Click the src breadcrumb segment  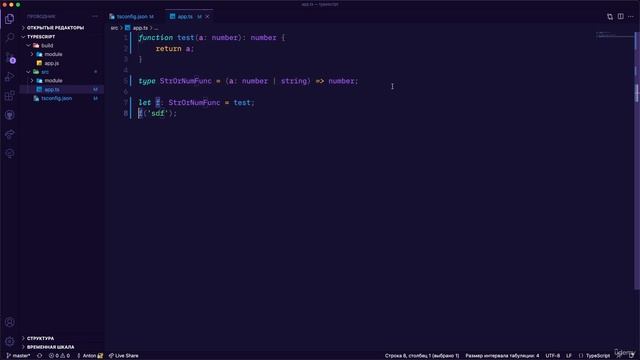tap(114, 28)
